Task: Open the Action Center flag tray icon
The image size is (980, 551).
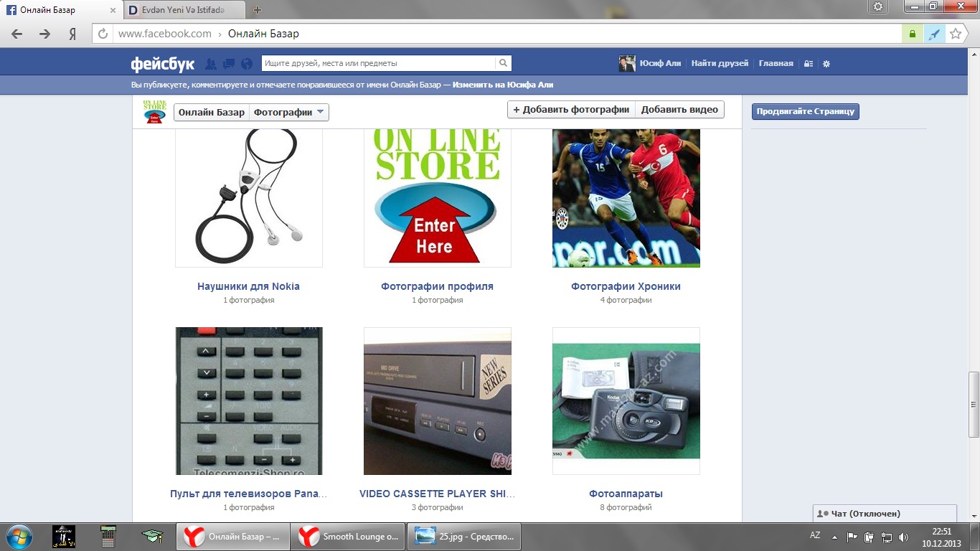Action: click(x=852, y=537)
